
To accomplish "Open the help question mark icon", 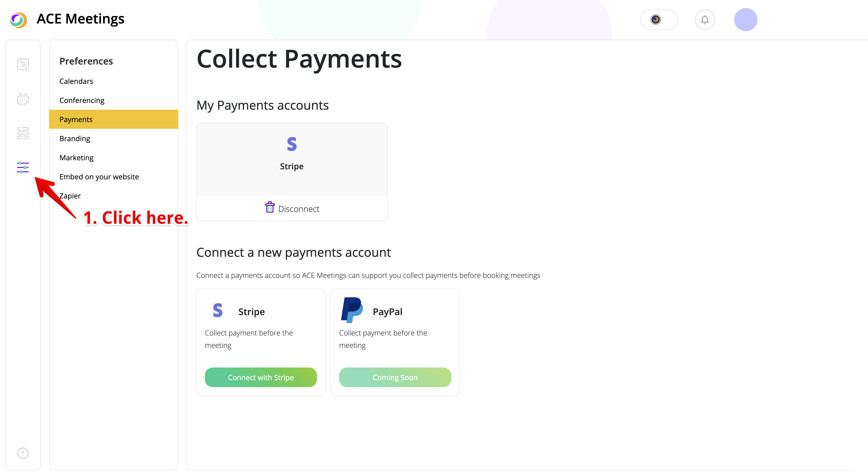I will (x=23, y=453).
